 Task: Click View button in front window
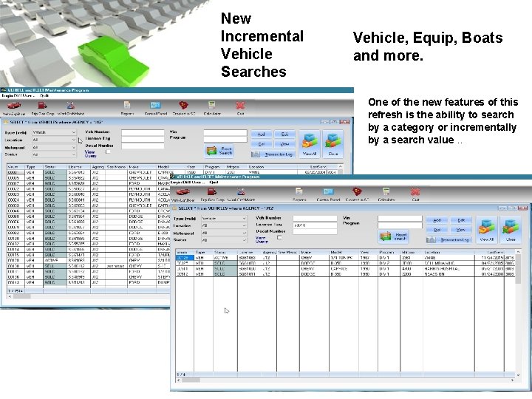point(461,230)
